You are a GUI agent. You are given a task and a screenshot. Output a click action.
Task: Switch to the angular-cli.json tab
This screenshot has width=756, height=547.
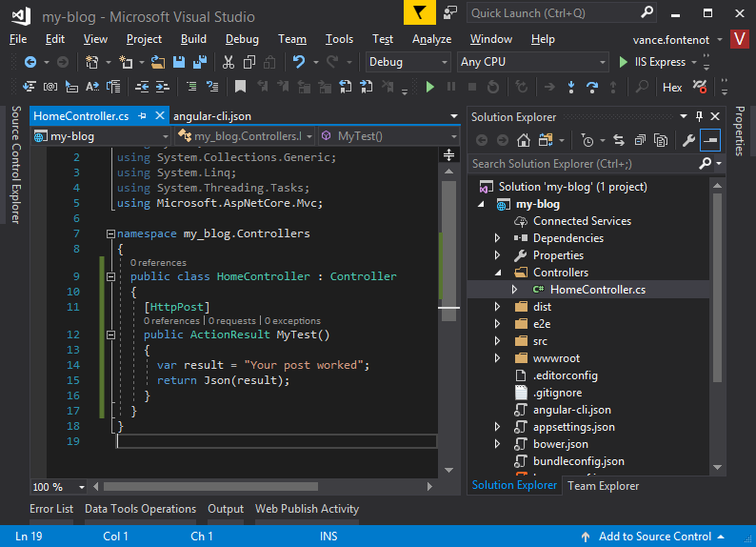[x=212, y=116]
